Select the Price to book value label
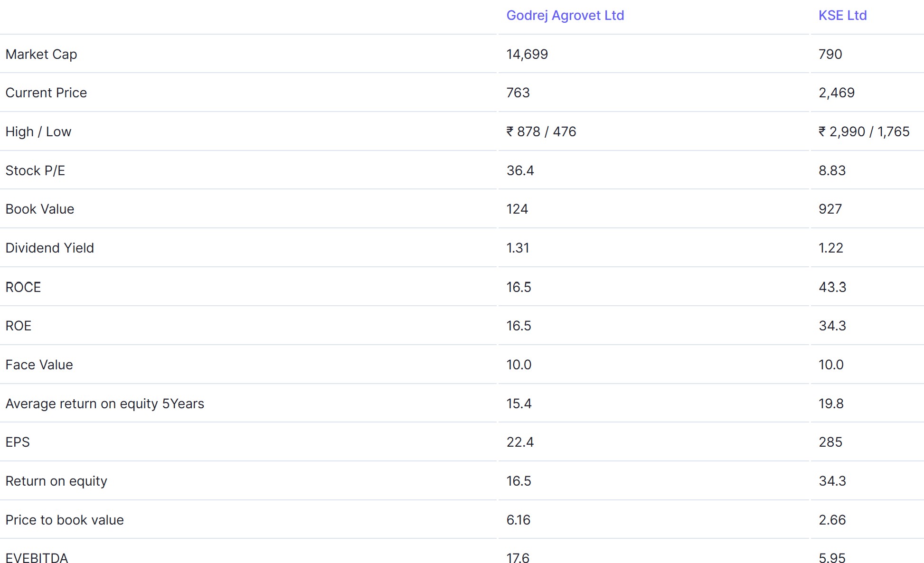Viewport: 924px width, 563px height. click(65, 520)
